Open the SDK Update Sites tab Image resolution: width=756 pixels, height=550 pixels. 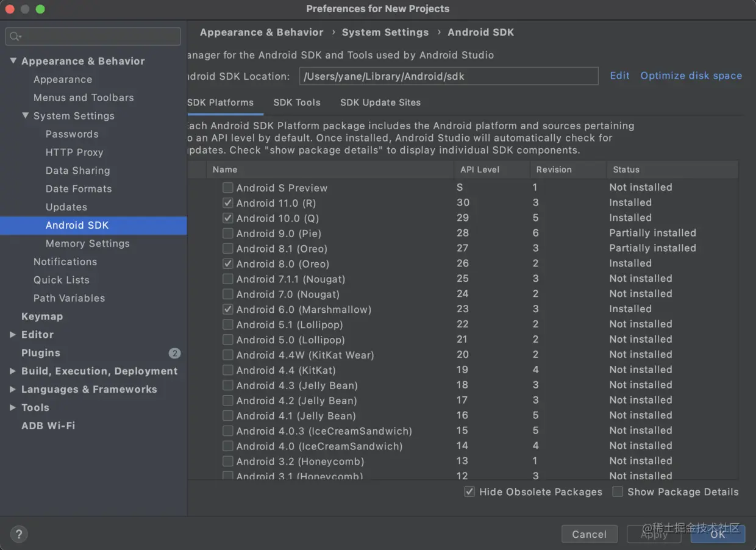pos(380,102)
